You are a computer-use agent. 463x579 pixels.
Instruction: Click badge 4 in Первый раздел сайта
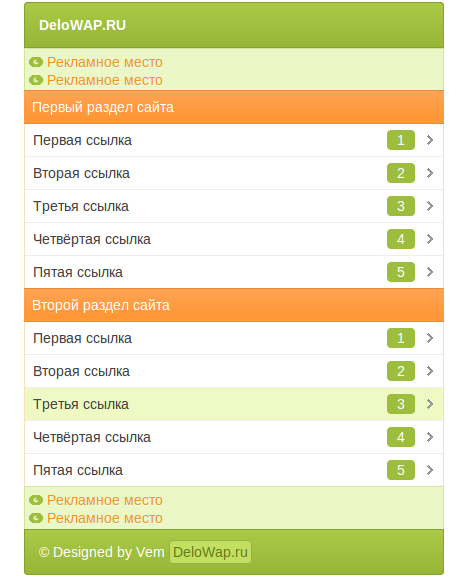click(401, 239)
